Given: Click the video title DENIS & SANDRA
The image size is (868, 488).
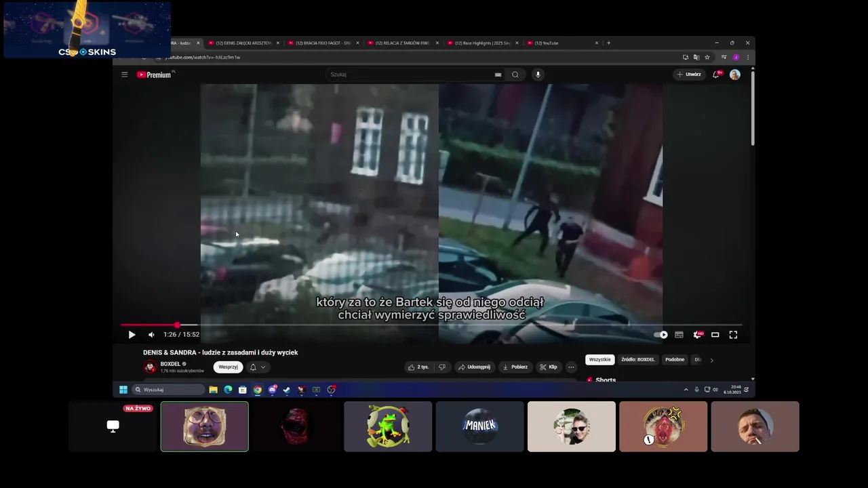Looking at the screenshot, I should point(220,352).
